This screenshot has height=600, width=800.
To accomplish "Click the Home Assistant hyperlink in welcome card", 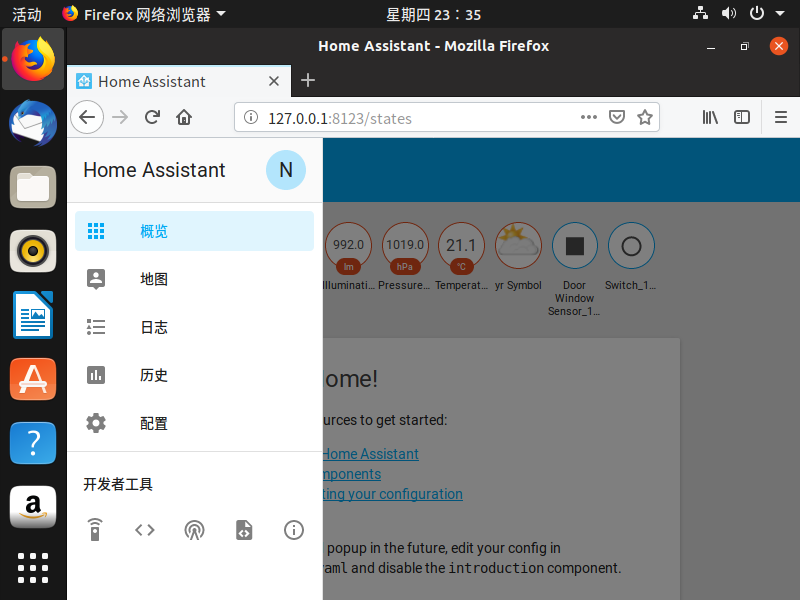I will click(x=369, y=454).
